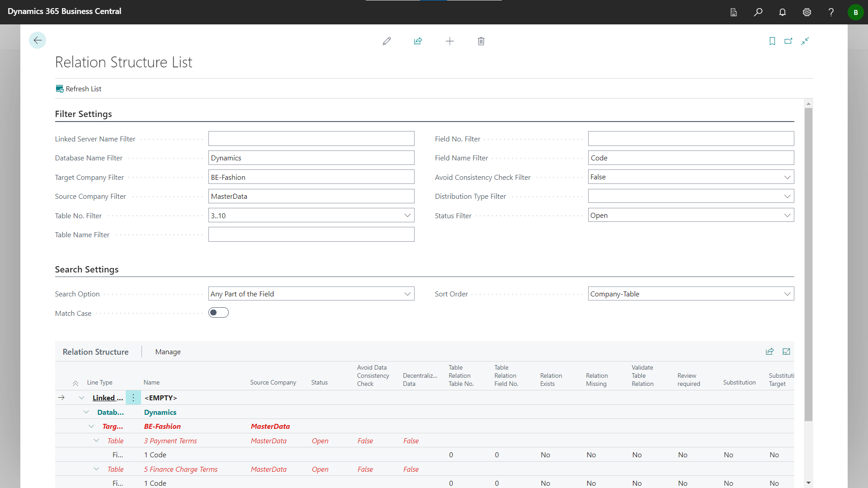Click the Name column header

click(x=151, y=382)
